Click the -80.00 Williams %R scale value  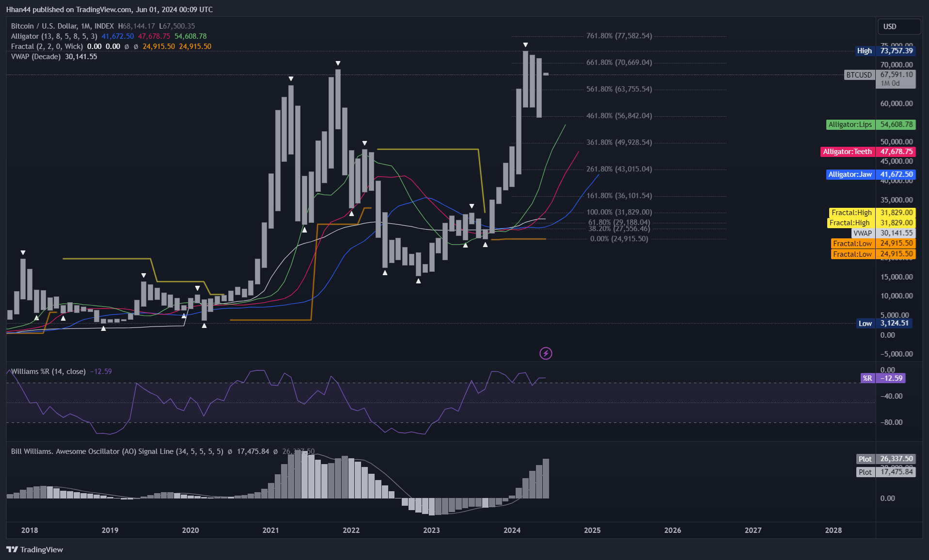click(x=891, y=422)
